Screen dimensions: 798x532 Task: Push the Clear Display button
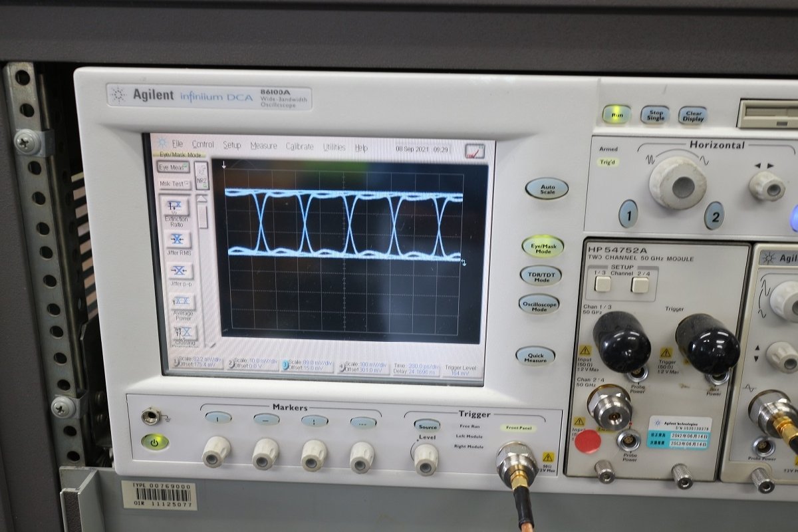coord(693,115)
